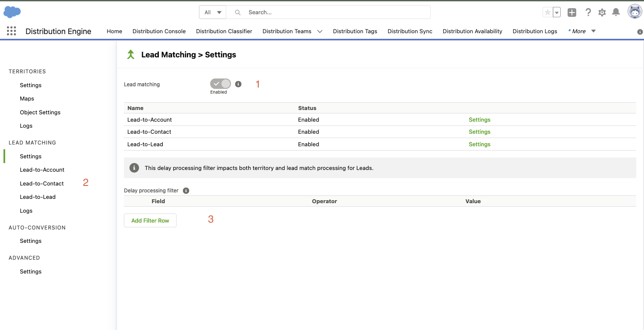This screenshot has height=330, width=644.
Task: Open Lead-to-Account in sidebar
Action: tap(42, 170)
